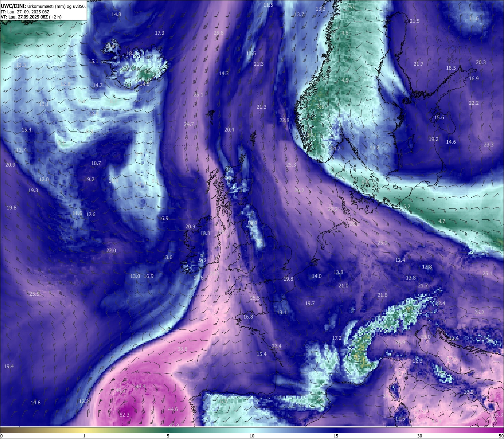Click the 30 tick on the color scale
The height and width of the screenshot is (439, 504).
point(420,436)
